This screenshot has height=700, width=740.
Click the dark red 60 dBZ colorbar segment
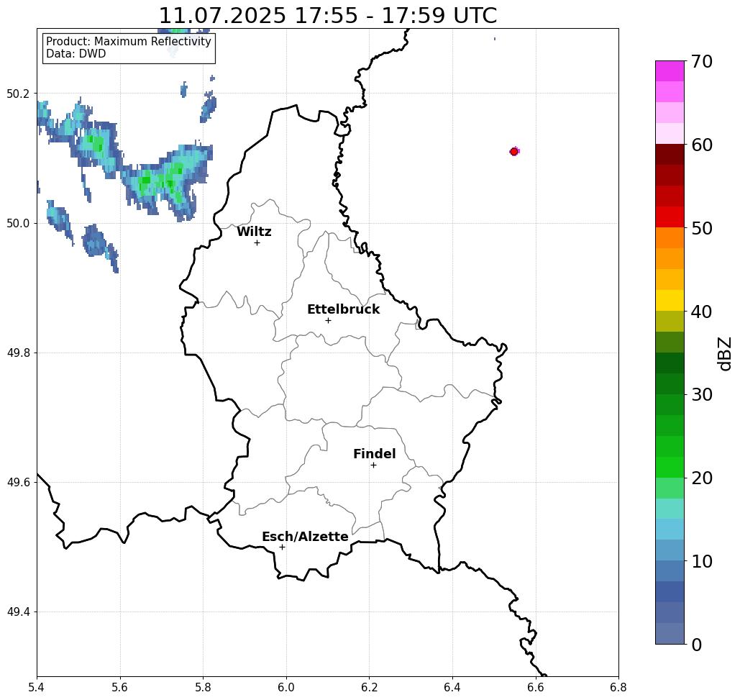click(670, 155)
